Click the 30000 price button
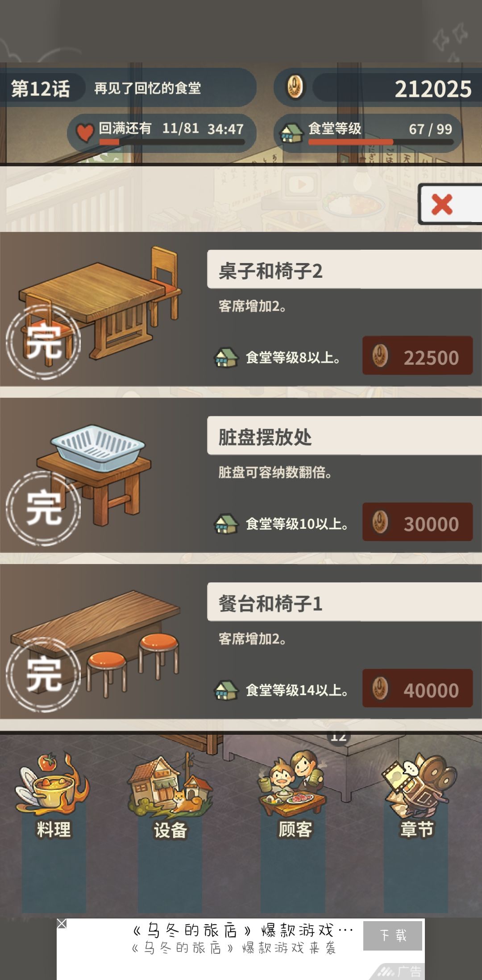The height and width of the screenshot is (980, 482). [417, 522]
